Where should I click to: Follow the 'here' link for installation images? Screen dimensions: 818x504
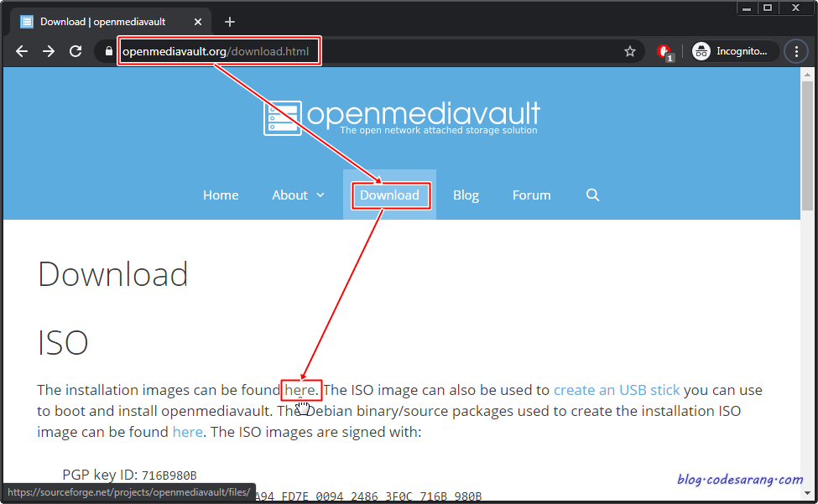point(300,390)
